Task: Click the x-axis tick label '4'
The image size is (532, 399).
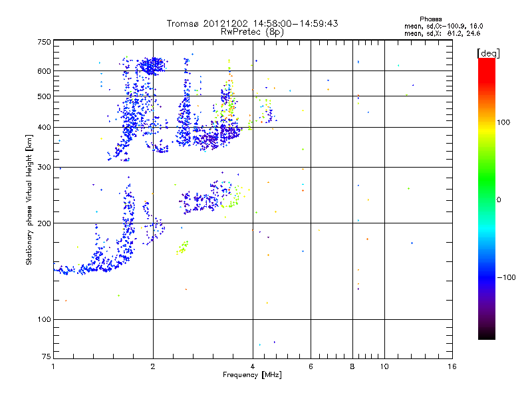Action: tap(253, 366)
